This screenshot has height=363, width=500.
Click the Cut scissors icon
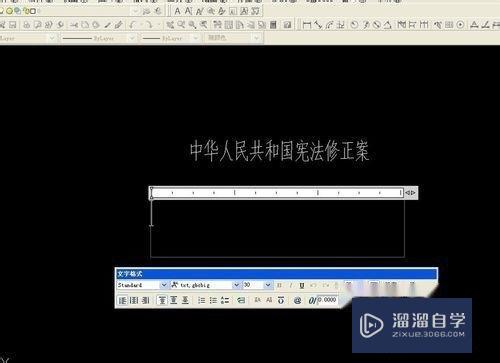(x=74, y=25)
